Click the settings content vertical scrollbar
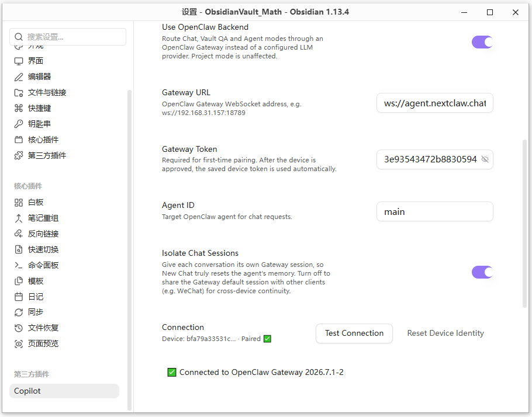This screenshot has width=532, height=417. click(x=525, y=223)
